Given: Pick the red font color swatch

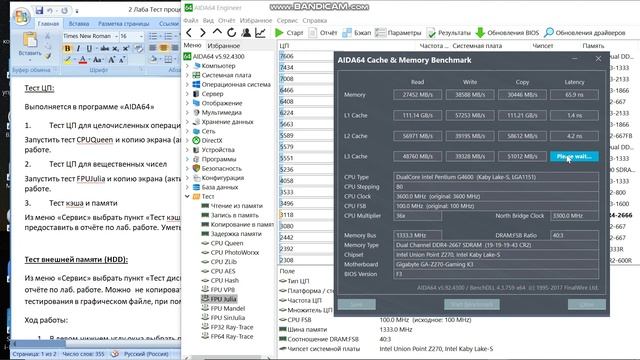Looking at the screenshot, I should tap(82, 60).
